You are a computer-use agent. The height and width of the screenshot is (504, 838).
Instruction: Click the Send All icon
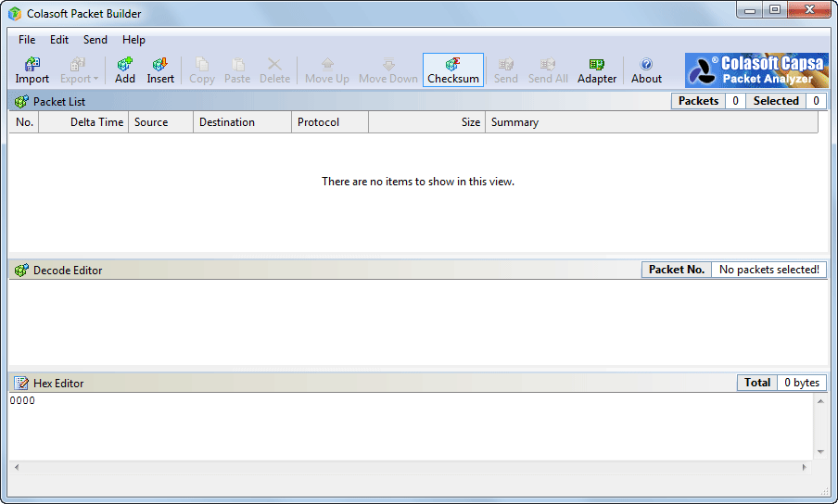[548, 69]
